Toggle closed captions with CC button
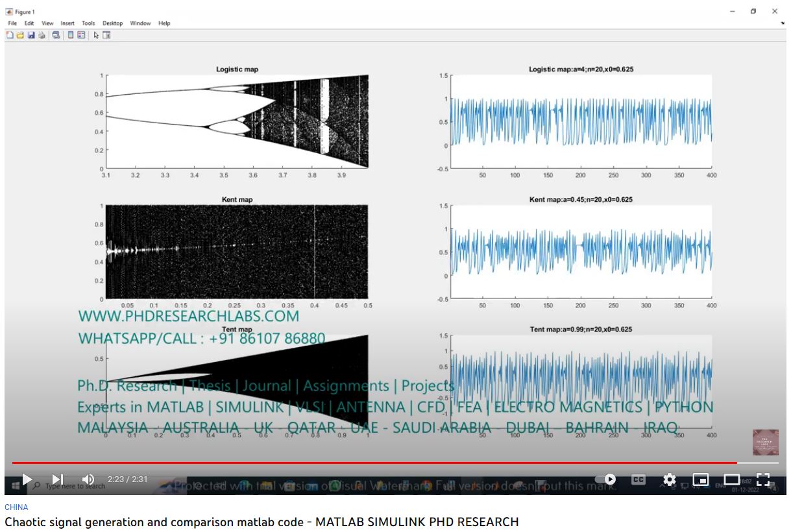The width and height of the screenshot is (791, 532). point(639,479)
